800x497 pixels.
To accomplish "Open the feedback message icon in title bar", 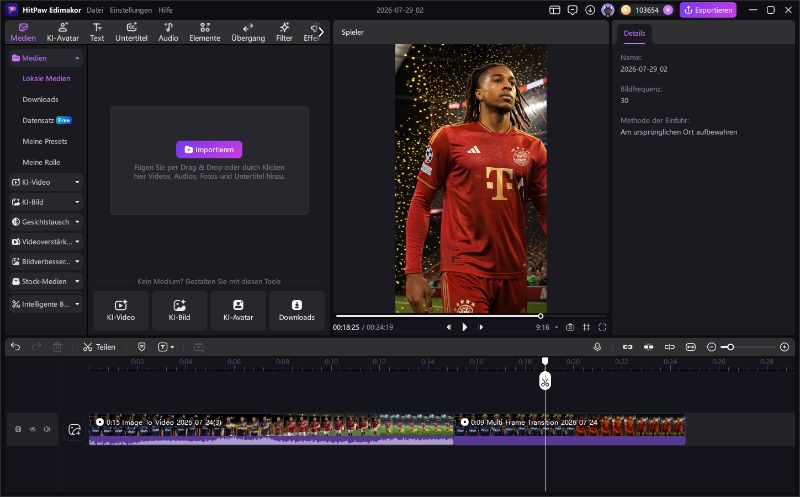I will 572,10.
